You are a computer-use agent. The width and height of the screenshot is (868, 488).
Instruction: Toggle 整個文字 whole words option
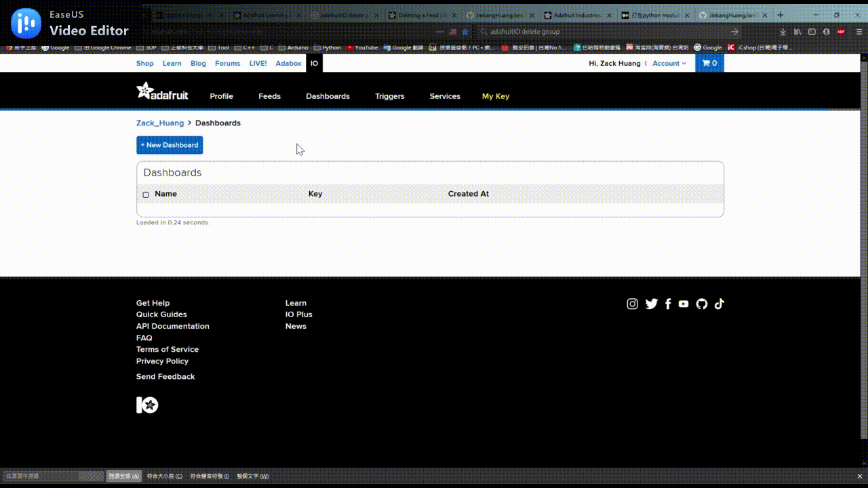click(252, 476)
